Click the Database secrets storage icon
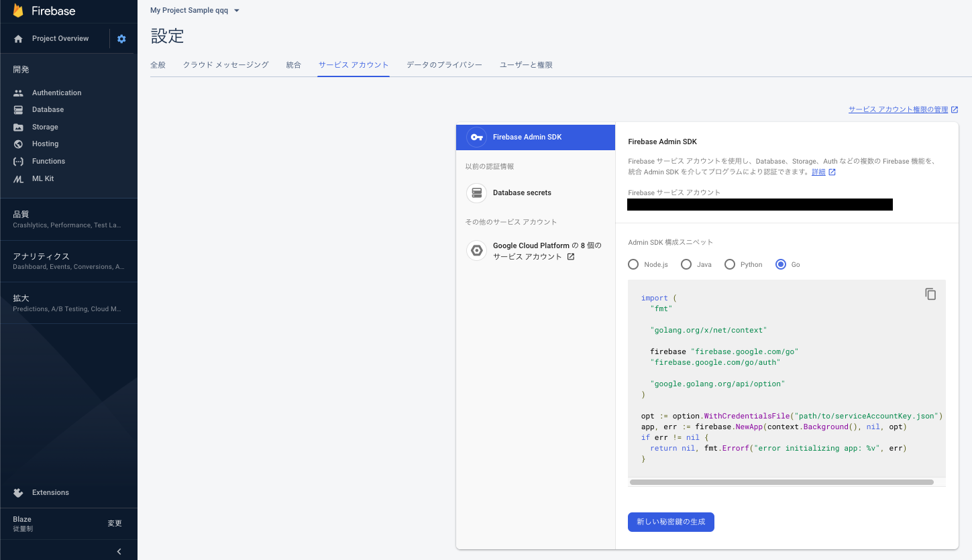972x560 pixels. (x=476, y=193)
